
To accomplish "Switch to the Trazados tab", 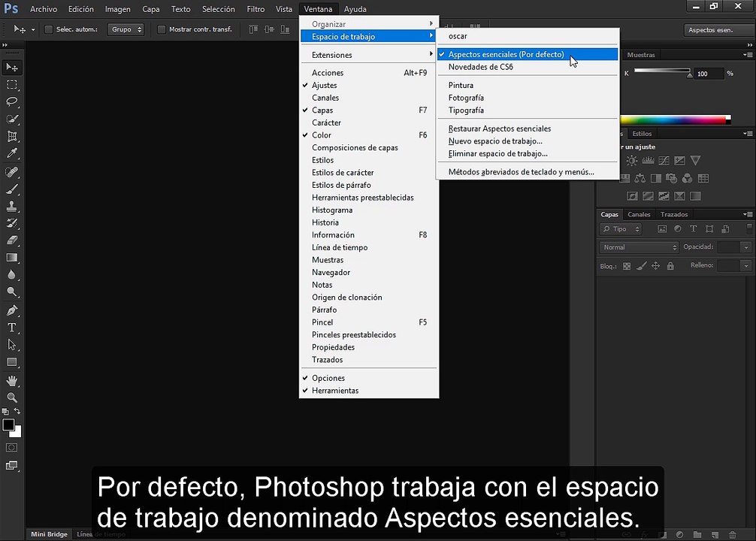I will click(x=673, y=215).
